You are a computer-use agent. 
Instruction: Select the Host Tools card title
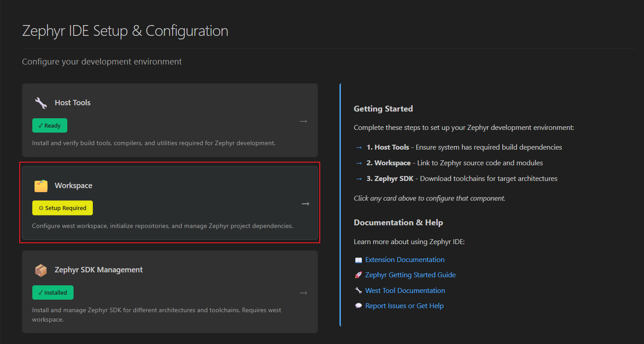[73, 103]
